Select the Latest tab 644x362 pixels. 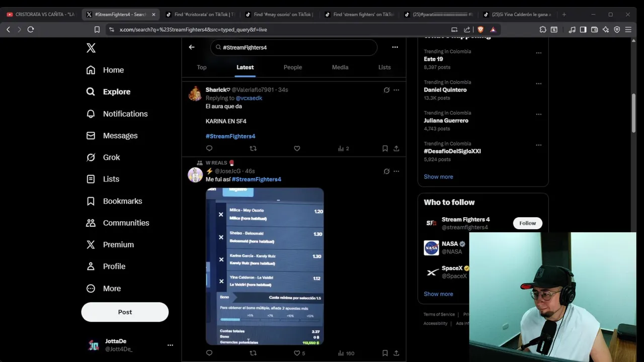click(245, 67)
